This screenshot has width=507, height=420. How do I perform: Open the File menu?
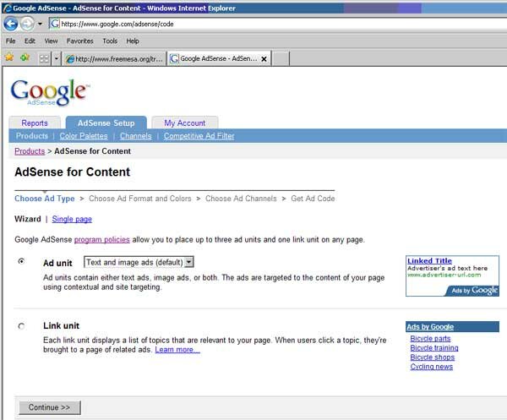11,41
